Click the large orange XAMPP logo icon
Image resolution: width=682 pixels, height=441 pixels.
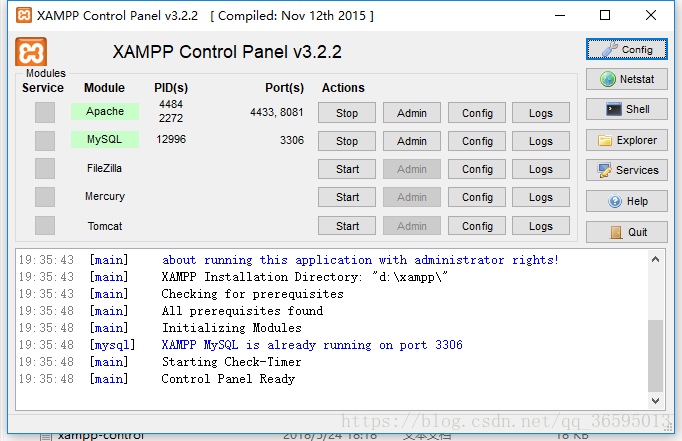click(x=31, y=52)
